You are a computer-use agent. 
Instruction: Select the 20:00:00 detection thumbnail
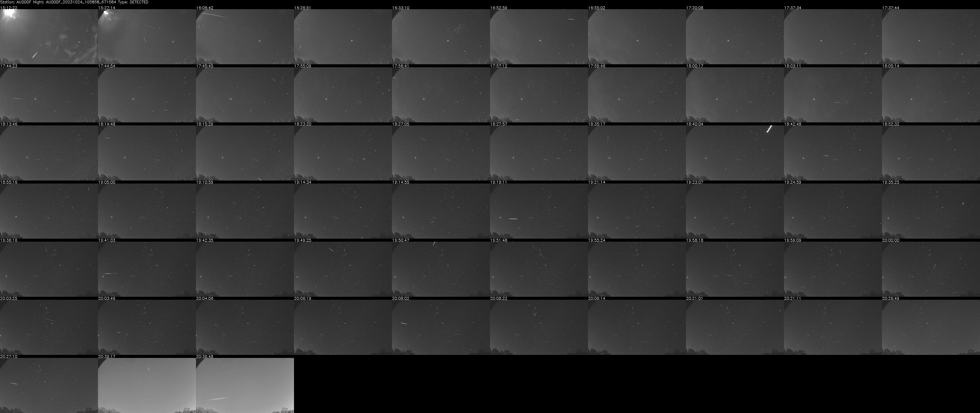(x=931, y=269)
